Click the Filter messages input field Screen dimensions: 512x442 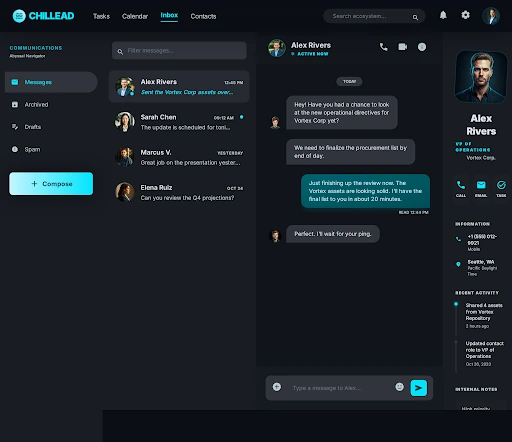(x=179, y=50)
